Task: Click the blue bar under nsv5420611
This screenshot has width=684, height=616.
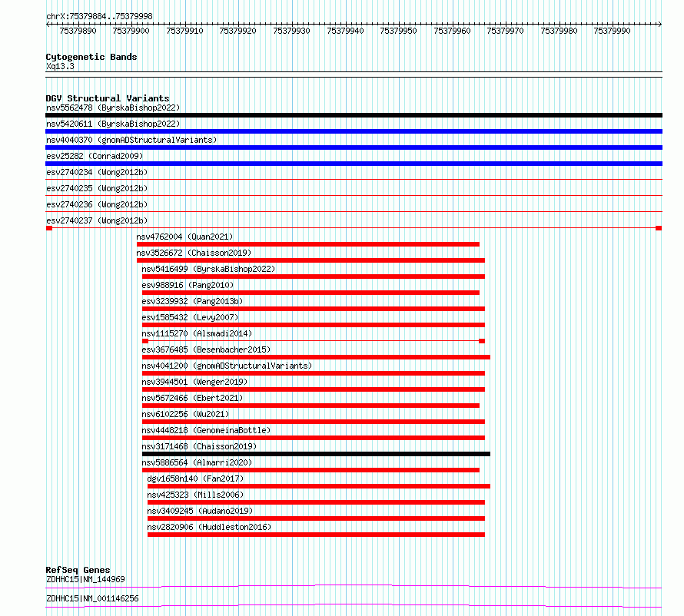Action: coord(354,131)
